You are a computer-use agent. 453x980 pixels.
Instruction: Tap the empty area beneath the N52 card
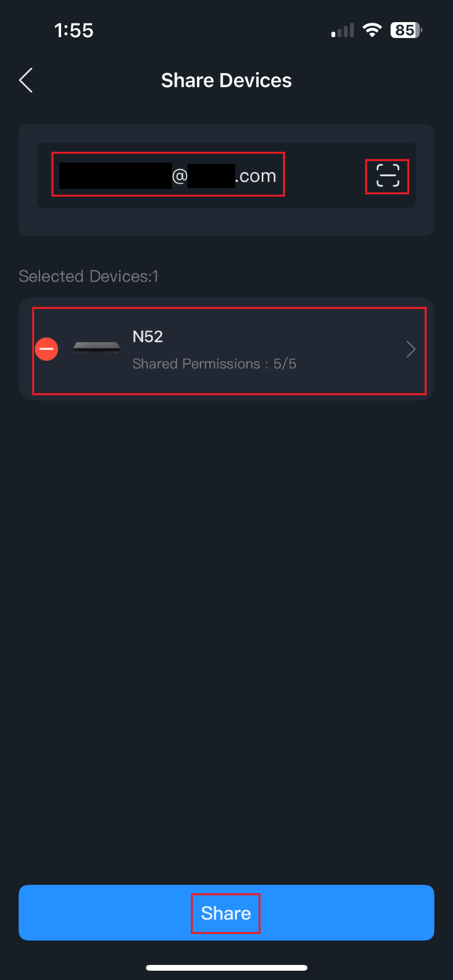pyautogui.click(x=226, y=604)
